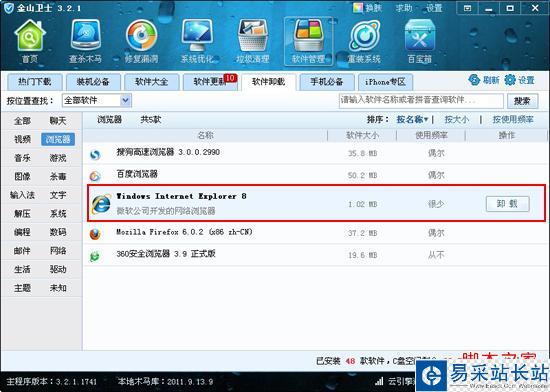Click the 设置 gear icon beside 刷新
Image resolution: width=550 pixels, height=392 pixels.
[510, 80]
